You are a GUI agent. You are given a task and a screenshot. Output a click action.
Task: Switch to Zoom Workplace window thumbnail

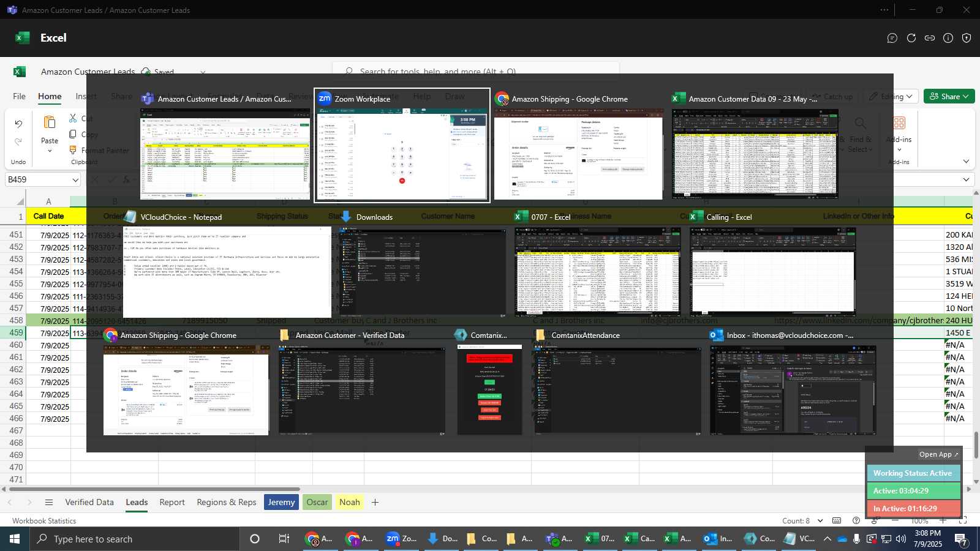402,146
